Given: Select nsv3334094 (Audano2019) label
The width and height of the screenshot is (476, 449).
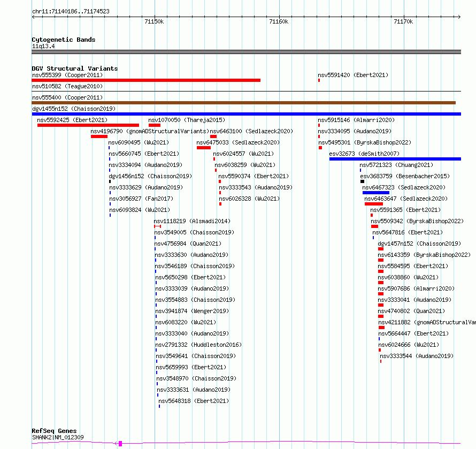Looking at the screenshot, I should (x=145, y=165).
